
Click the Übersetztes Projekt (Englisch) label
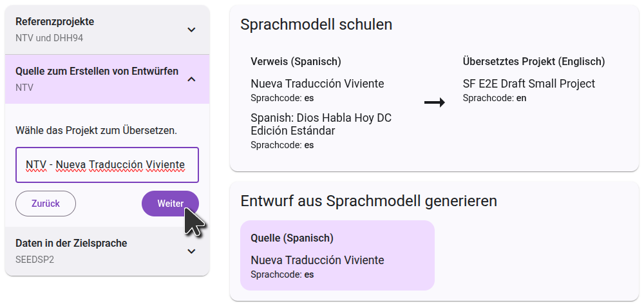pyautogui.click(x=533, y=62)
